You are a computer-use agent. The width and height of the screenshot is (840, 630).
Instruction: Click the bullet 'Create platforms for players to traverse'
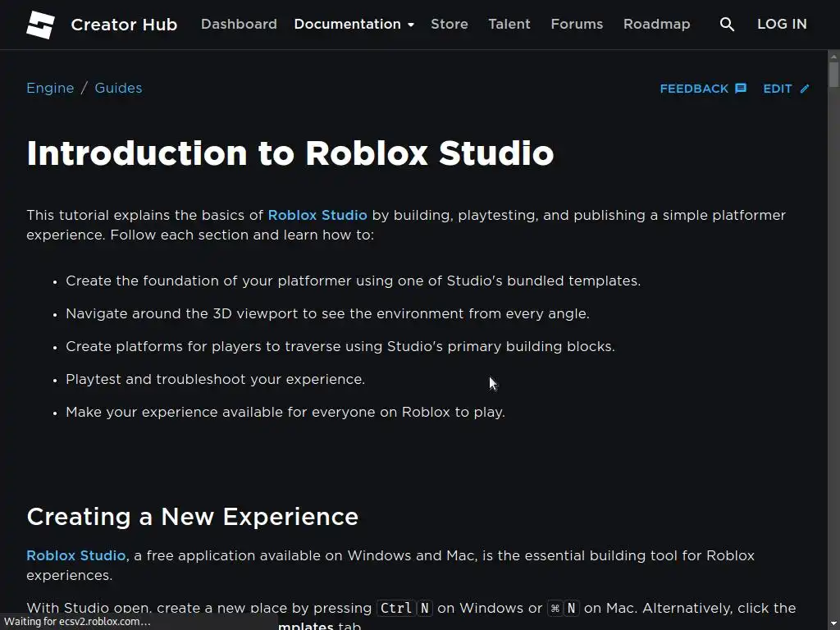[340, 347]
